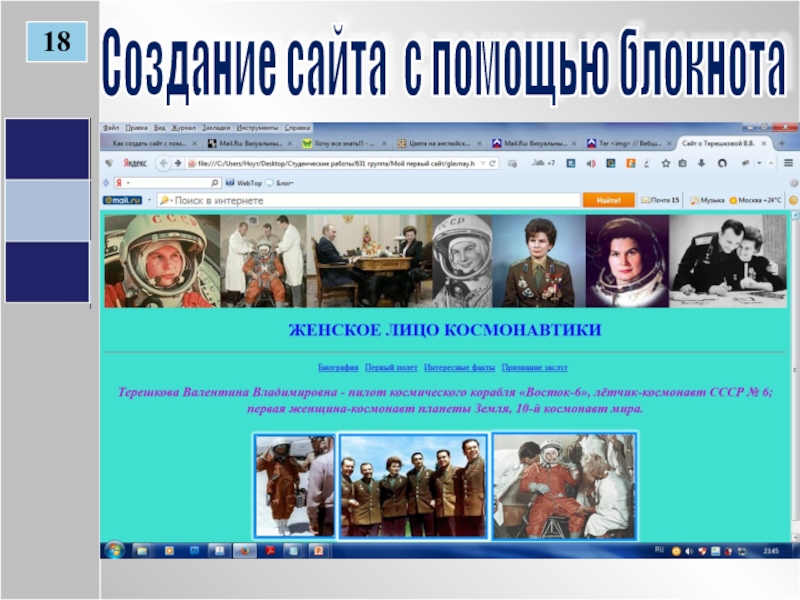Open the Первый полет link
Image resolution: width=800 pixels, height=600 pixels.
pyautogui.click(x=391, y=367)
